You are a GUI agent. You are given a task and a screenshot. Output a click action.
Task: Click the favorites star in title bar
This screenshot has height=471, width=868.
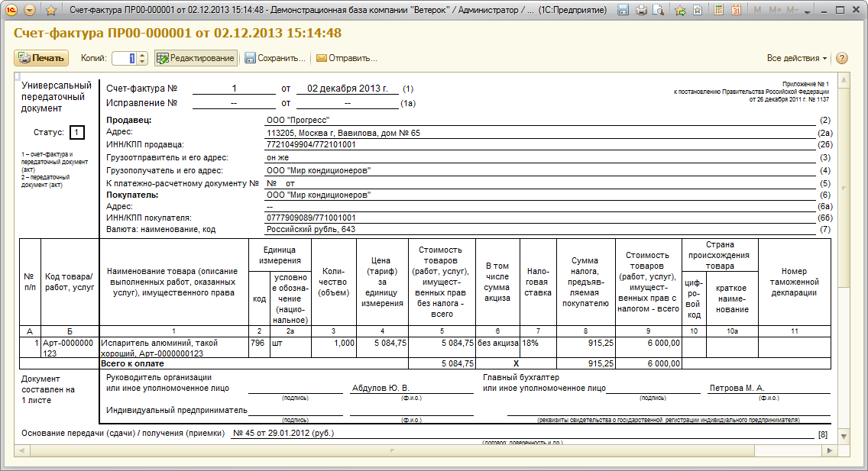coord(51,10)
